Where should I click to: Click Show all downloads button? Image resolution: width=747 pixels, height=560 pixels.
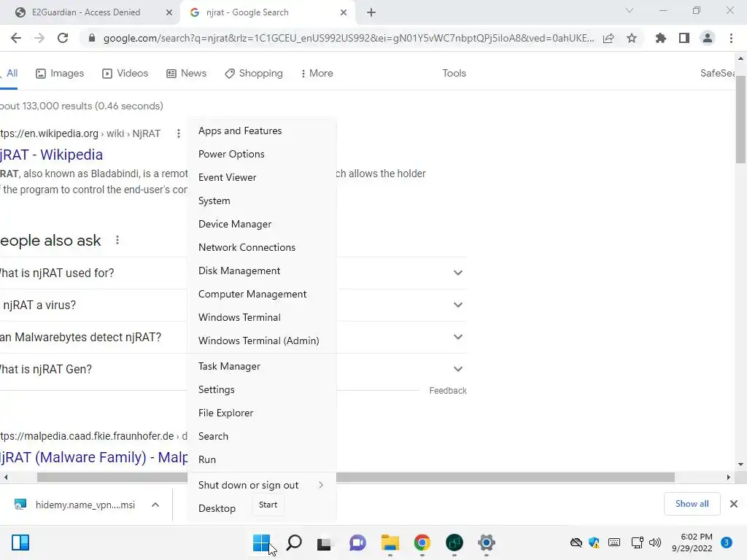click(x=692, y=504)
